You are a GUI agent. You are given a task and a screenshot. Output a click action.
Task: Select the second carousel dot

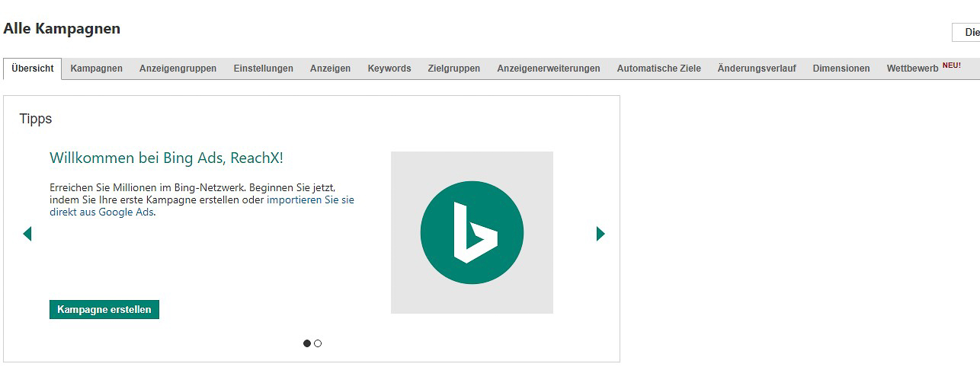[318, 343]
